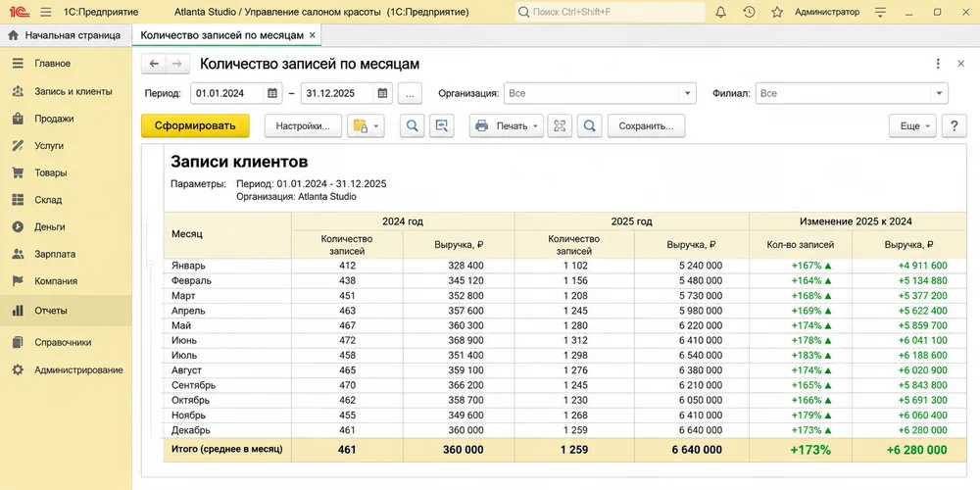
Task: Click the Сохранить... button
Action: 646,125
